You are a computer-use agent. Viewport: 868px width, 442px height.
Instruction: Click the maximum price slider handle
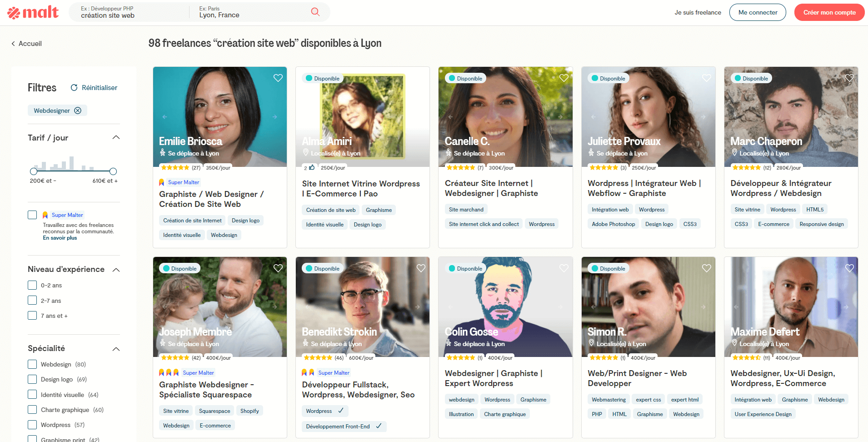tap(113, 171)
